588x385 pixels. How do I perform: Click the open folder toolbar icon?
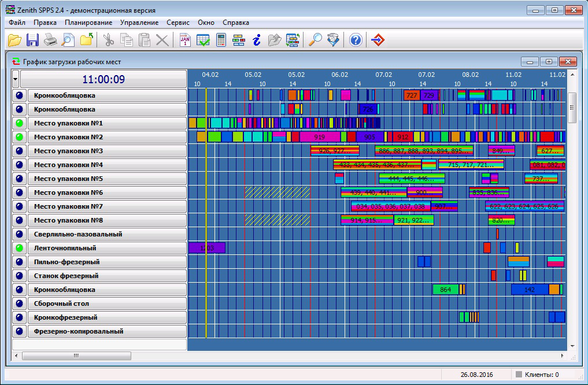click(14, 40)
